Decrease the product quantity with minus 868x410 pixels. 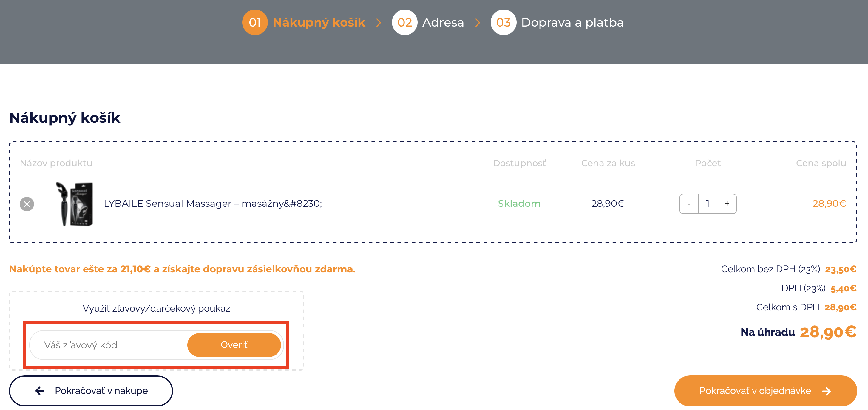[689, 204]
